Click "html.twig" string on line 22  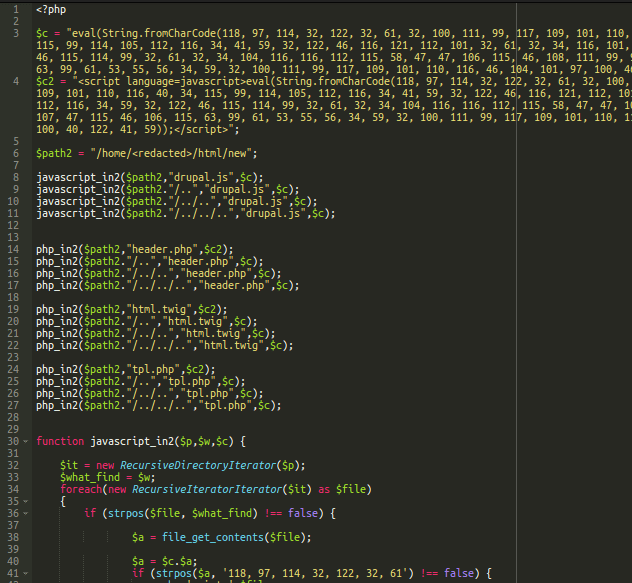[x=231, y=346]
